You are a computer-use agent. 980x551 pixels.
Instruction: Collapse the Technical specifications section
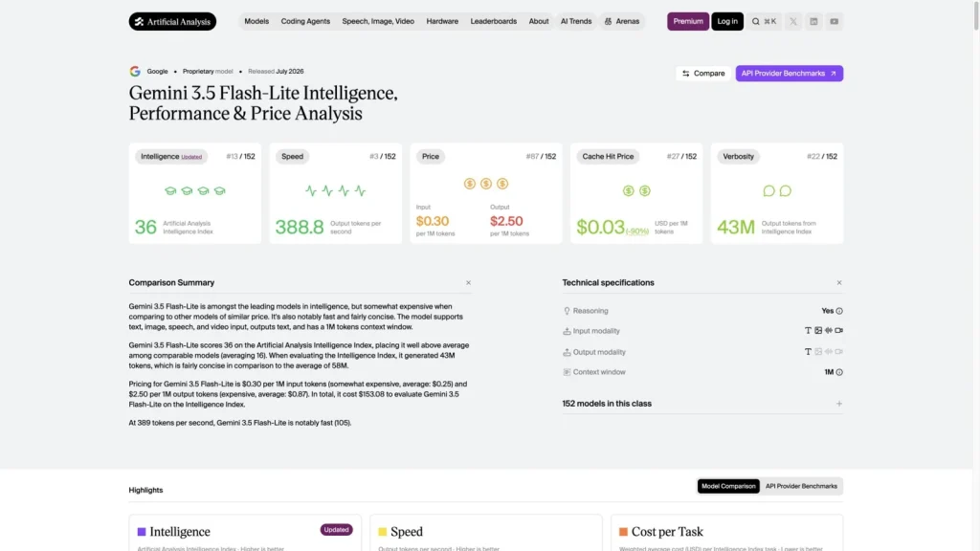tap(839, 283)
